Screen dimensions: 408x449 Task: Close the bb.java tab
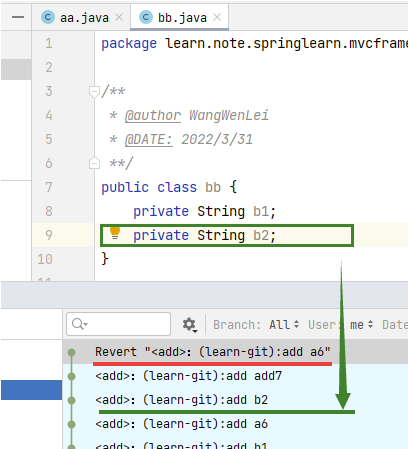[217, 17]
